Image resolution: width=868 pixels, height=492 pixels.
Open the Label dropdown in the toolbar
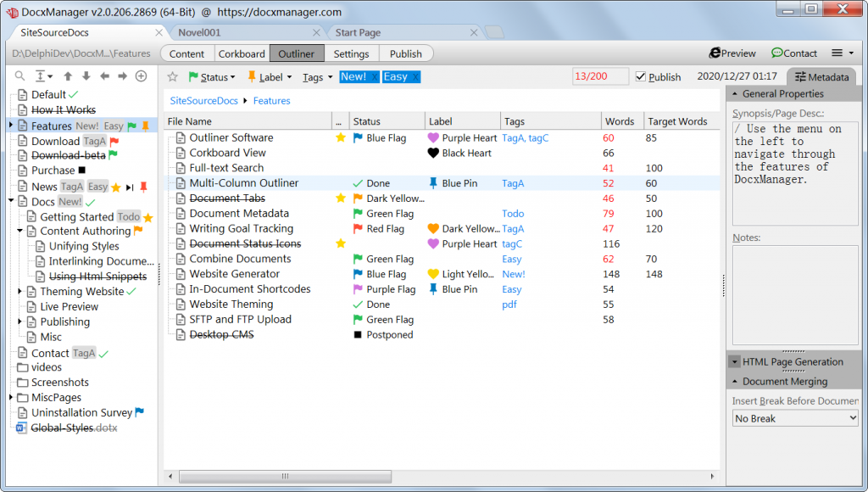pos(270,77)
